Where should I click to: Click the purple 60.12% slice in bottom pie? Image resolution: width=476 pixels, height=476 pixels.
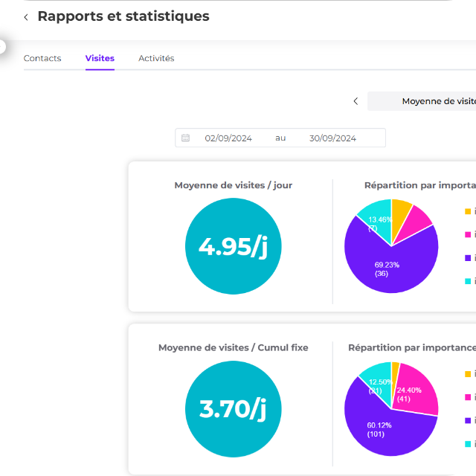point(383,428)
